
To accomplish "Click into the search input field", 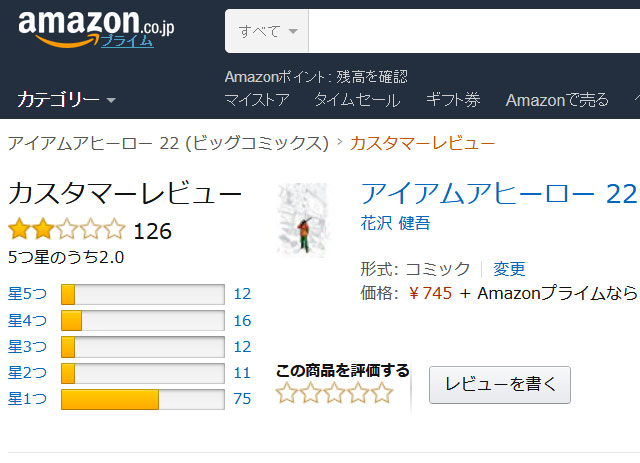I will point(470,31).
